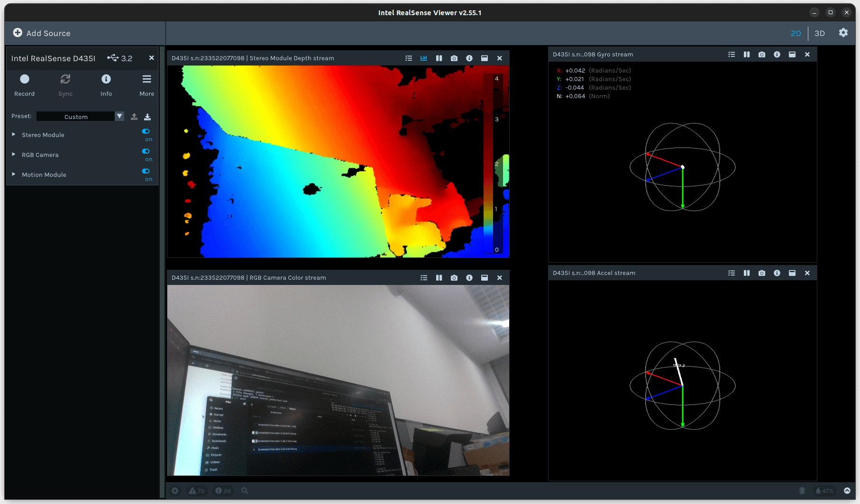Close the Depth stream panel
Image resolution: width=860 pixels, height=504 pixels.
pos(500,58)
